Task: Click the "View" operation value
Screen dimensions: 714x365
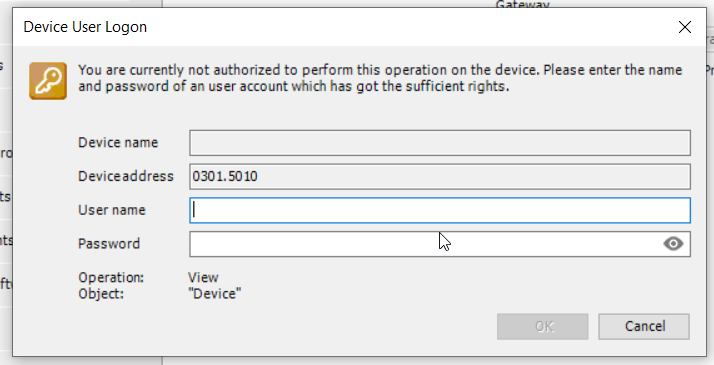Action: pos(203,277)
